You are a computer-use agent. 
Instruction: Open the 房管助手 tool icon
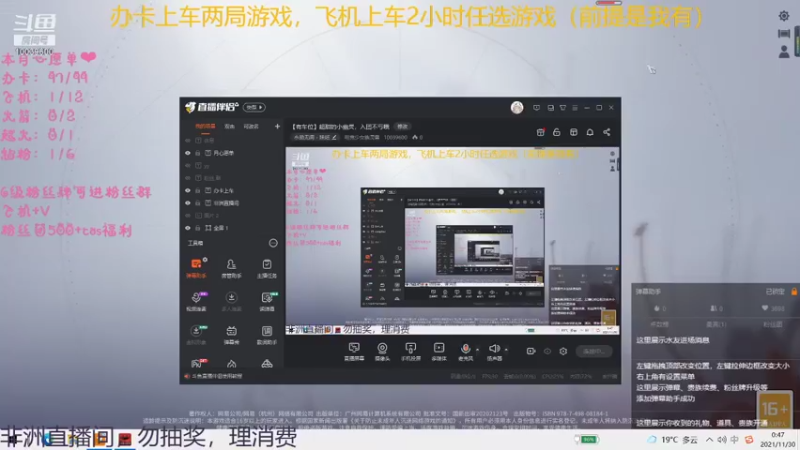[231, 268]
